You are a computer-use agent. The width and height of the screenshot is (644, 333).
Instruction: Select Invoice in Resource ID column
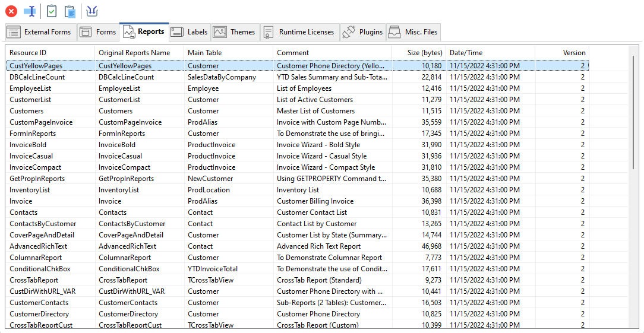pos(21,201)
